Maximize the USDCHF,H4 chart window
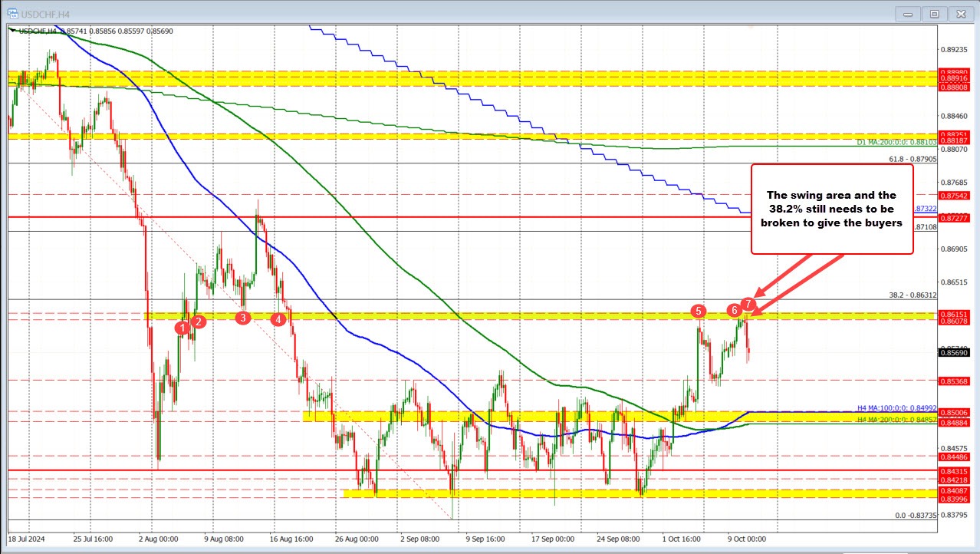Screen dimensions: 980x554 pos(935,13)
